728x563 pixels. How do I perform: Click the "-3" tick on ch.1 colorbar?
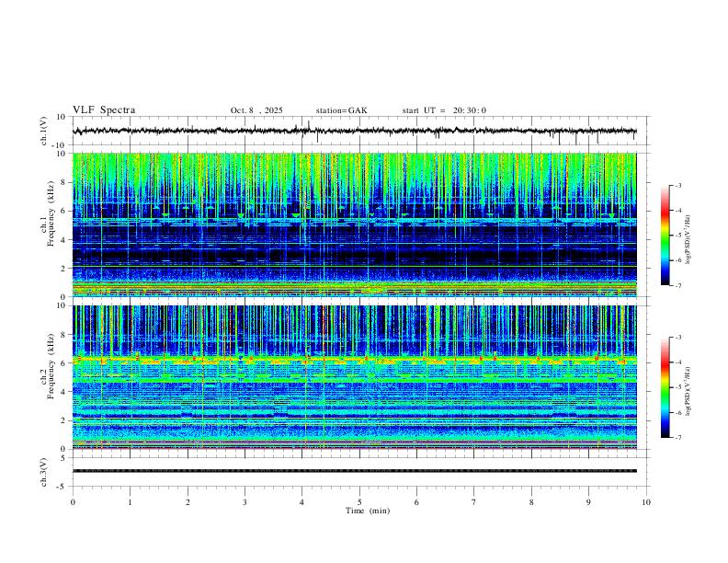677,185
